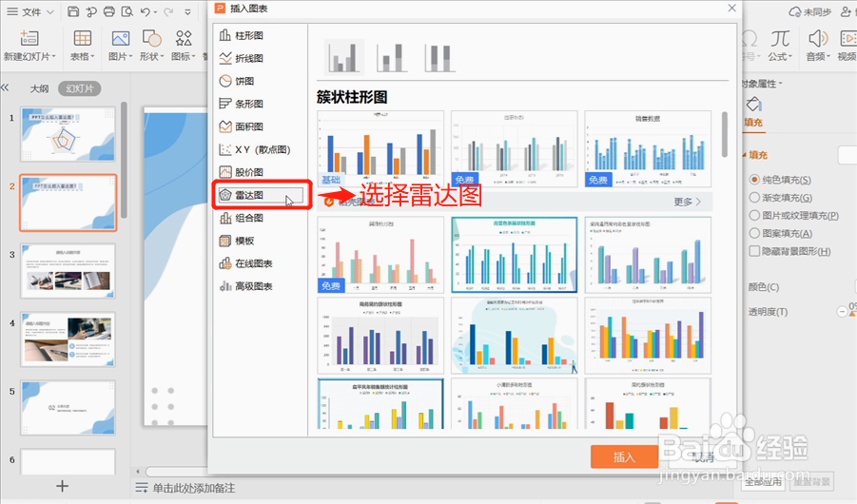Expand the 表格 dropdown arrow
The image size is (857, 504).
93,56
